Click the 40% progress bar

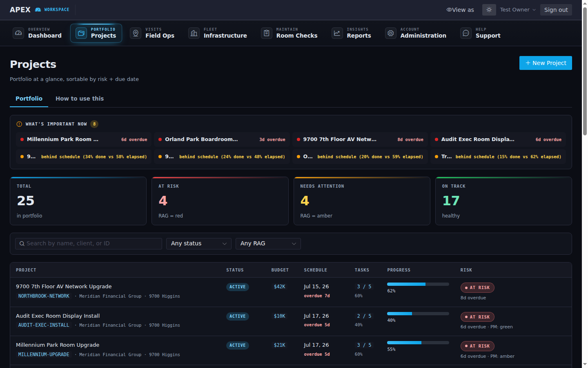pos(418,314)
